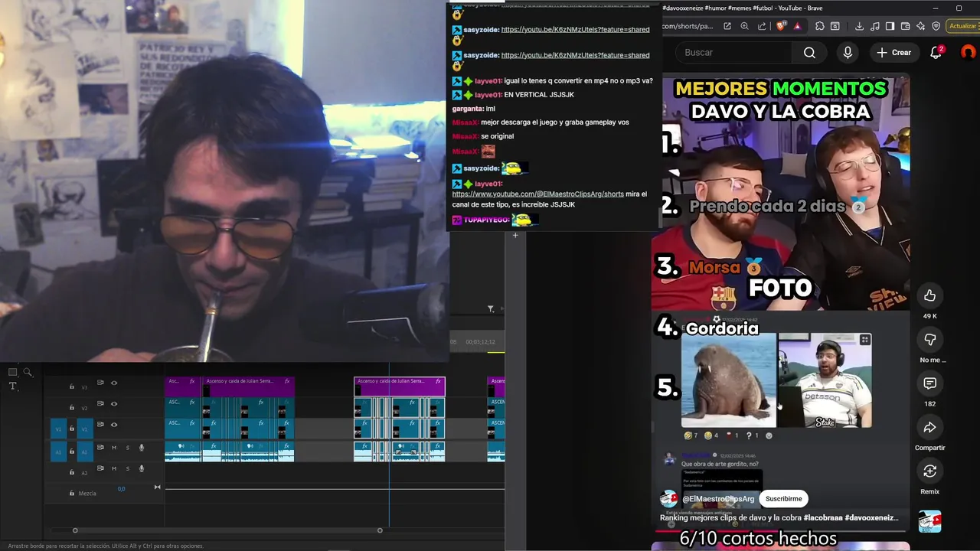The width and height of the screenshot is (980, 551).
Task: Open Brave media playlist music icon
Action: click(x=875, y=26)
